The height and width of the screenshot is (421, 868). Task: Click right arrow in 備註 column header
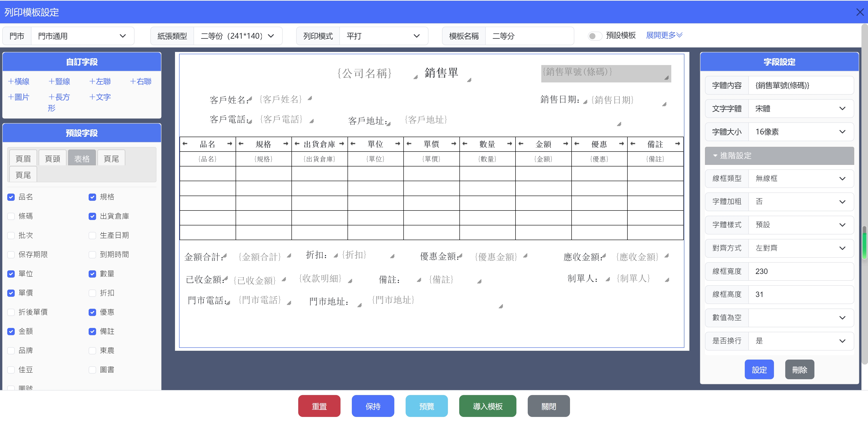point(677,144)
